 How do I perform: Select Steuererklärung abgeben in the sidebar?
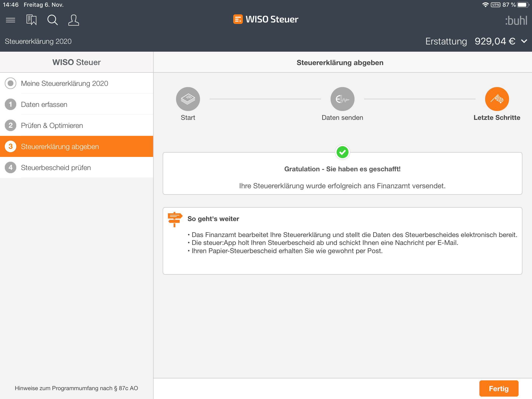click(60, 146)
